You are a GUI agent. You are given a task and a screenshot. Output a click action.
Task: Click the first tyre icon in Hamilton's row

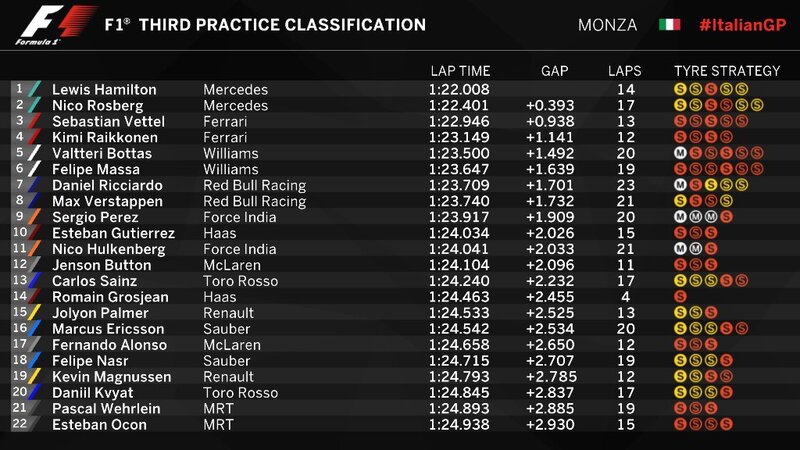680,89
